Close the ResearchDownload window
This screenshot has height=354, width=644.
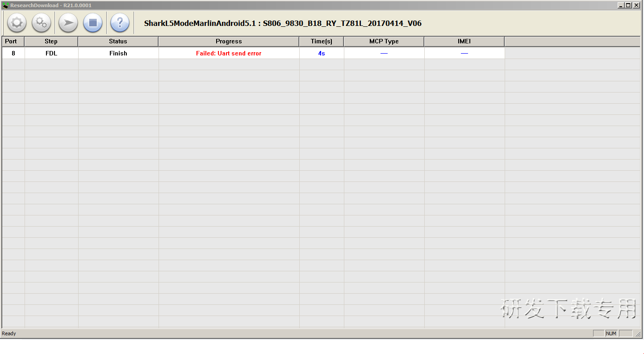(636, 5)
